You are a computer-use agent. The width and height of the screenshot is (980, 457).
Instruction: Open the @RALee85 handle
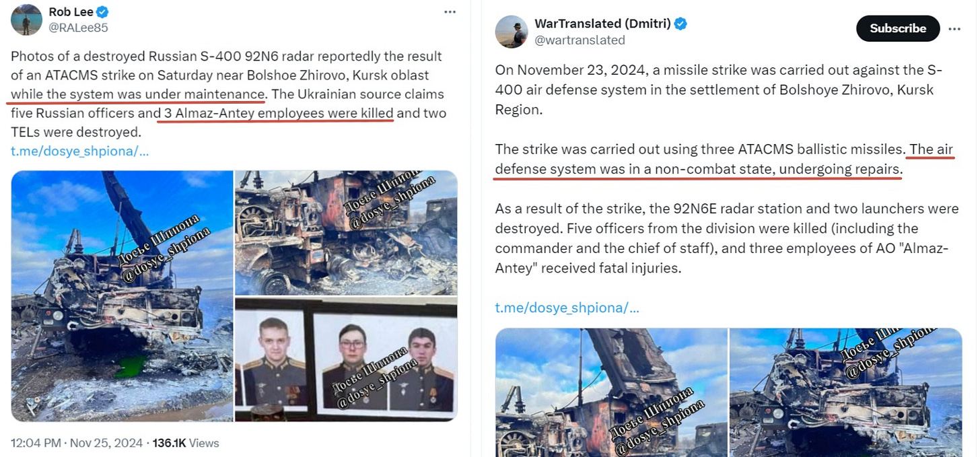point(78,28)
